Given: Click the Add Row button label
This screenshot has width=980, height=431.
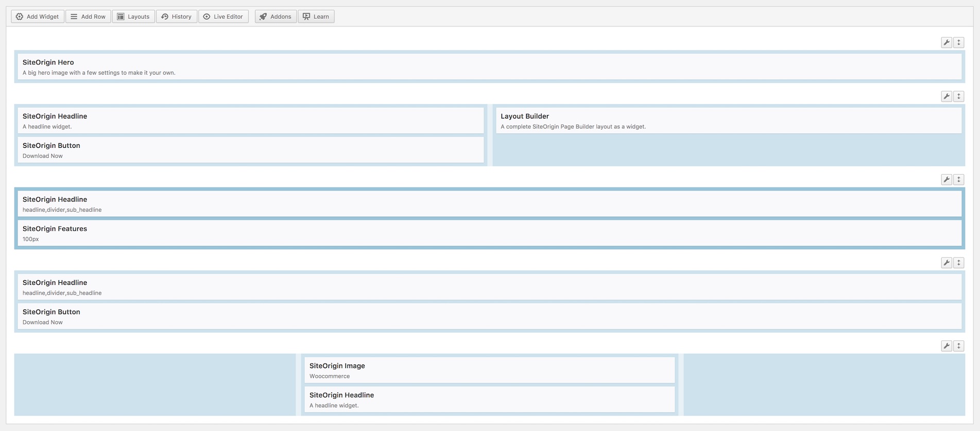Looking at the screenshot, I should [93, 16].
